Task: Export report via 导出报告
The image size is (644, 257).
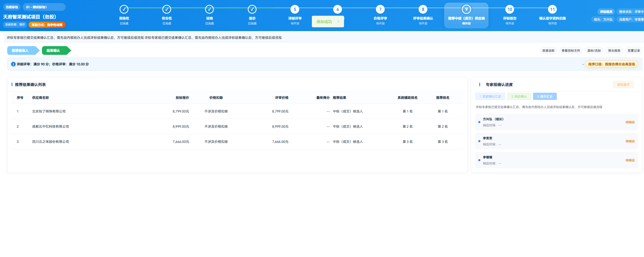Action: [x=614, y=51]
